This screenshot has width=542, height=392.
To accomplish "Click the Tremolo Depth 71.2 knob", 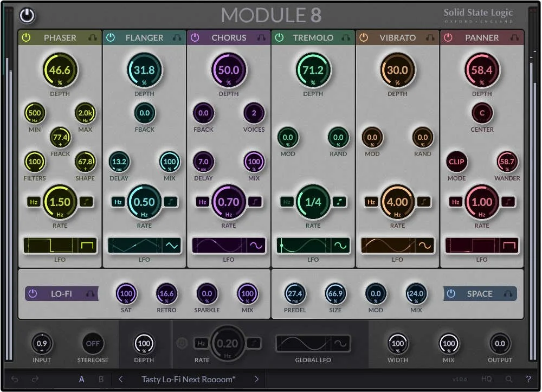I will click(313, 70).
